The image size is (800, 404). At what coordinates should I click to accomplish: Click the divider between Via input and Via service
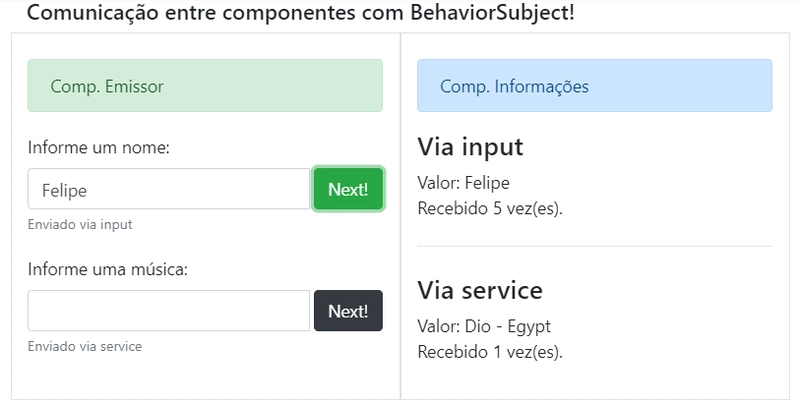click(594, 246)
